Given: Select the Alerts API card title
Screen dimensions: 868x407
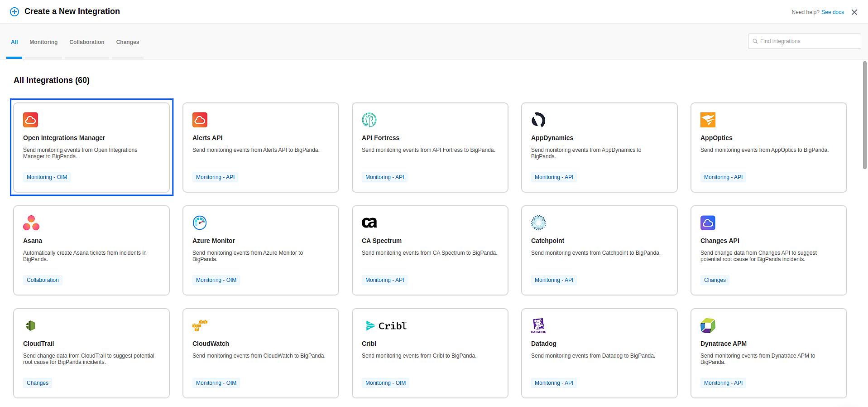Looking at the screenshot, I should tap(207, 138).
